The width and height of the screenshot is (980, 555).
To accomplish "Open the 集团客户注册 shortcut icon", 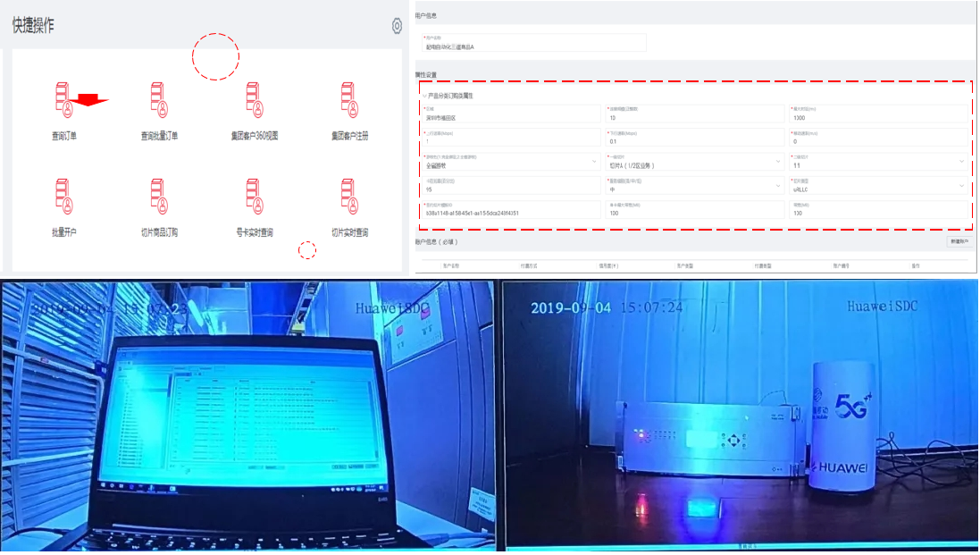I will (x=349, y=100).
